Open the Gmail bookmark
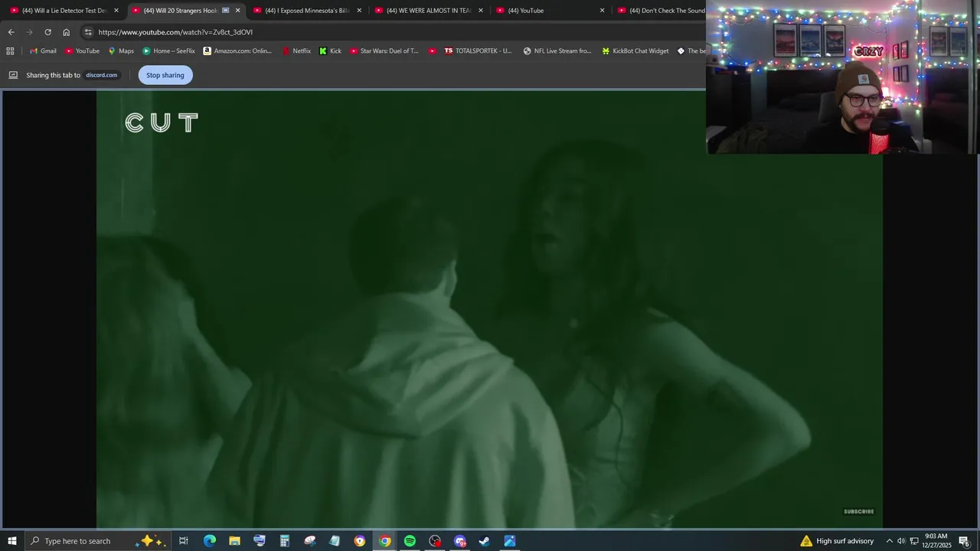The height and width of the screenshot is (551, 980). 43,51
